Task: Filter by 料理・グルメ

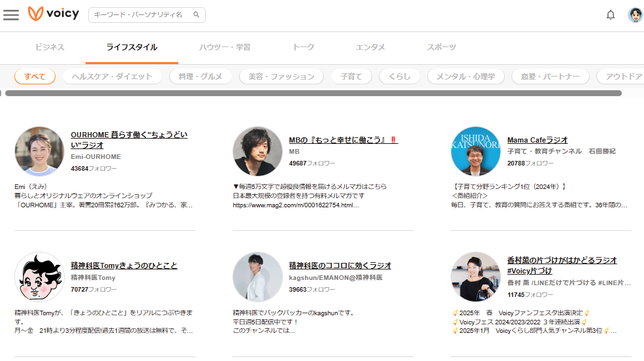Action: coord(201,77)
